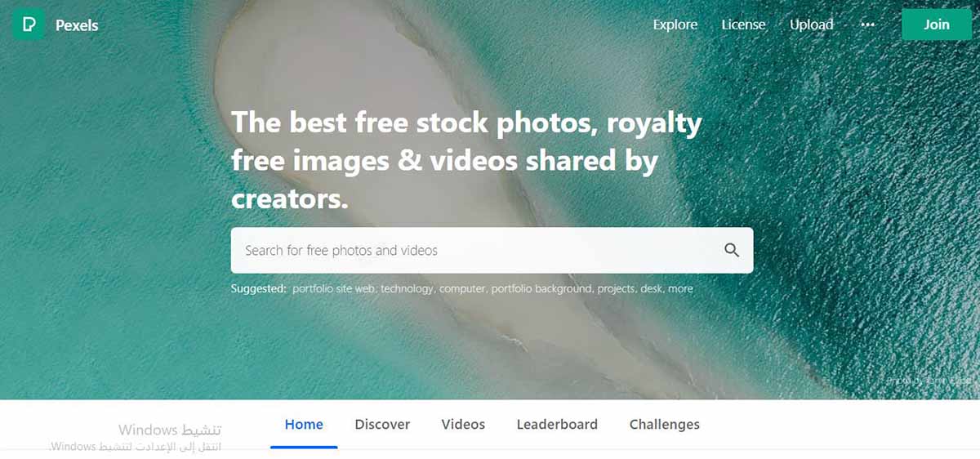980x459 pixels.
Task: Click the Pexels brand name text
Action: [x=77, y=25]
